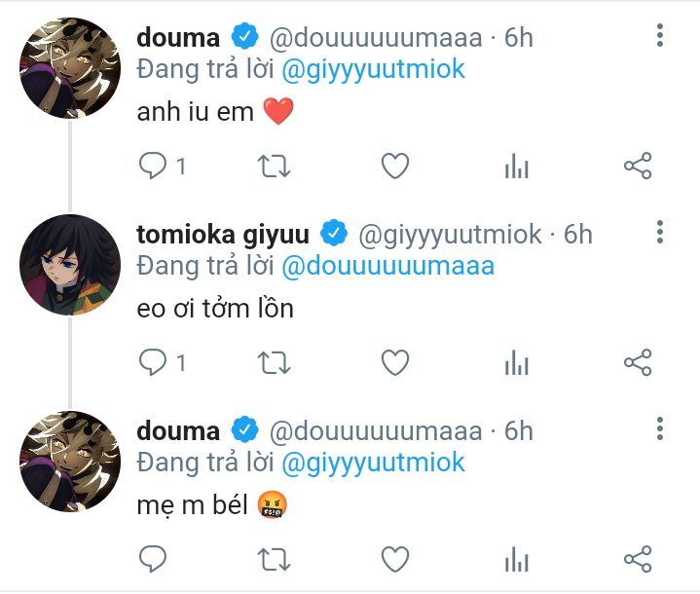Reply to tomioka giyuu's tweet
700x594 pixels.
[153, 363]
